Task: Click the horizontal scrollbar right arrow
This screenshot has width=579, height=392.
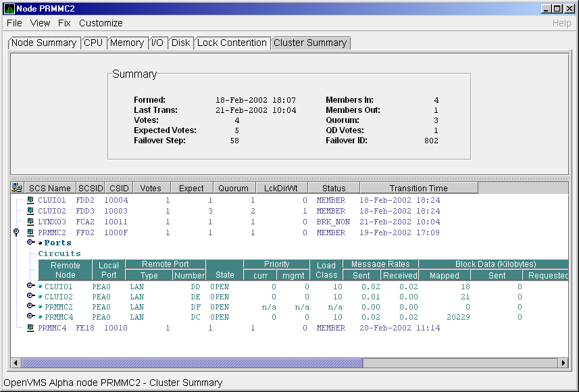Action: [563, 363]
